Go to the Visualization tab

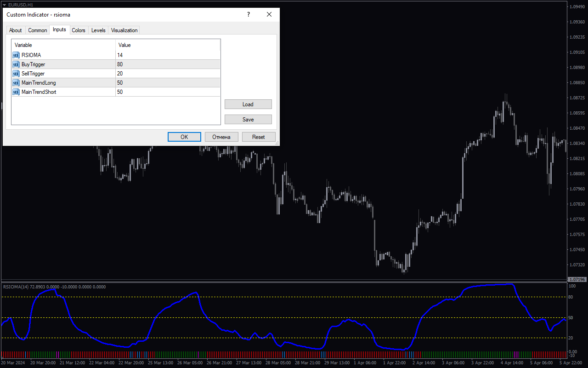(x=124, y=30)
